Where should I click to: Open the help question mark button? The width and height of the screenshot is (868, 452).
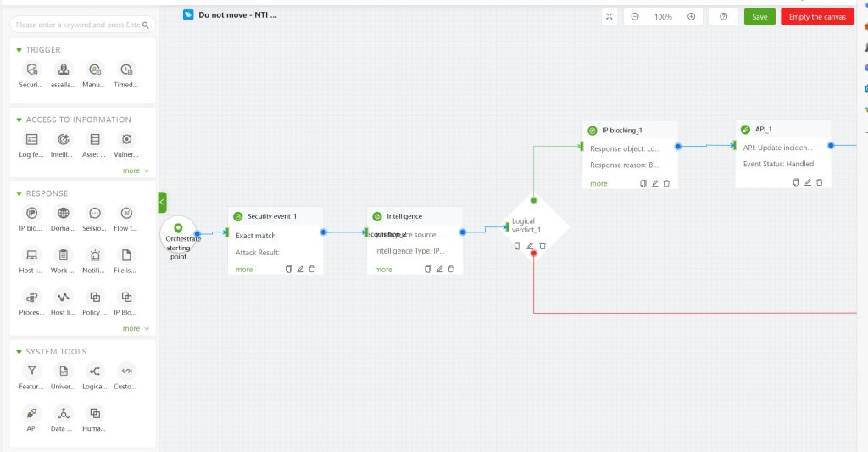(x=724, y=17)
